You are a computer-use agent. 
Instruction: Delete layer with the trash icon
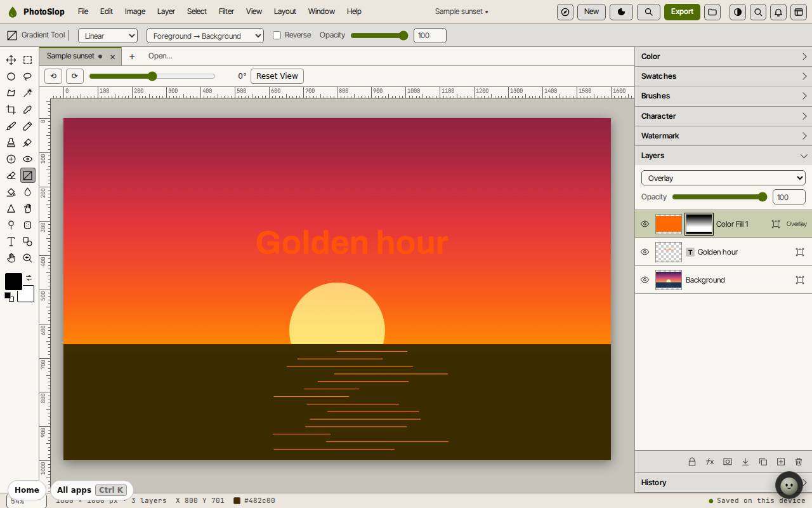[799, 462]
